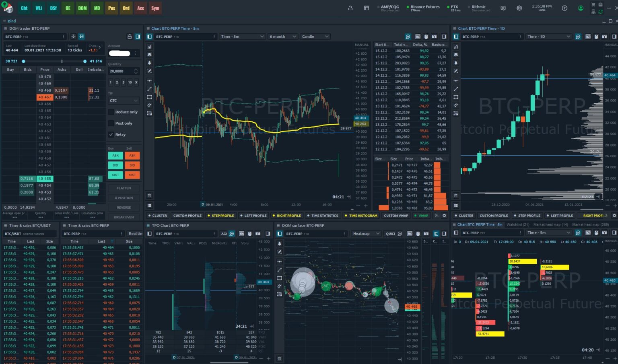Click the AMP/CQG disconnected connection
Viewport: 618px width, 364px height.
point(388,8)
